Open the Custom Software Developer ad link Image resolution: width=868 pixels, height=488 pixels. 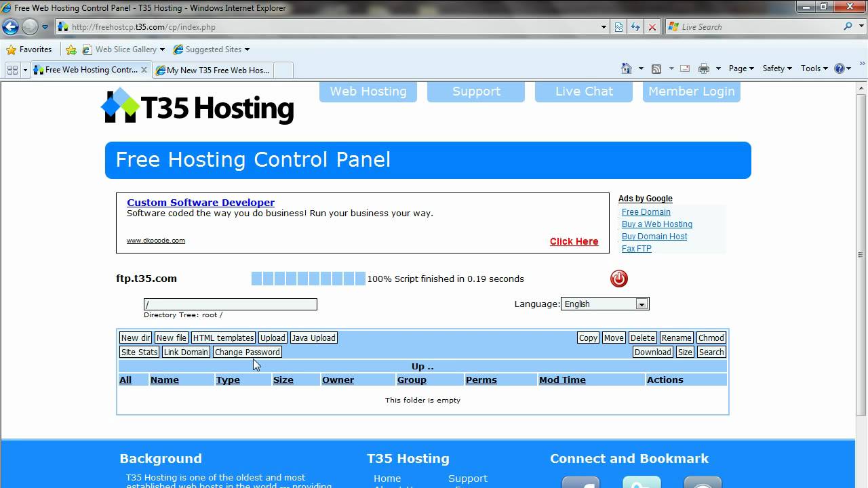pyautogui.click(x=201, y=202)
